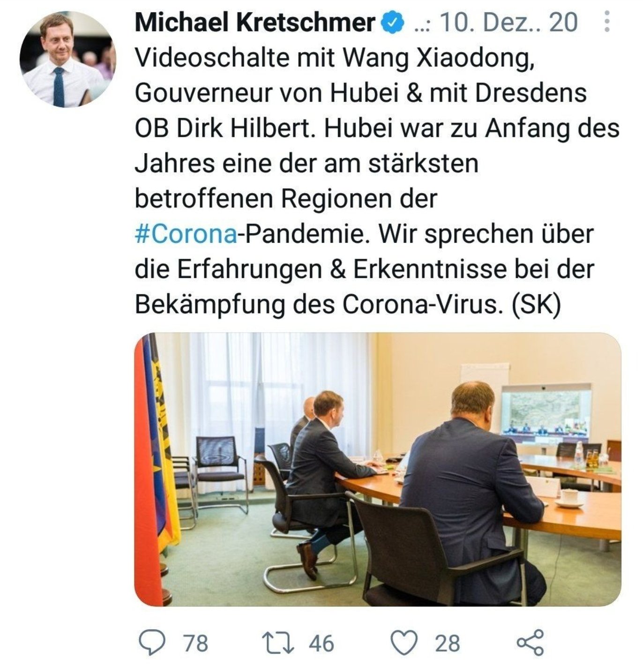Retweet using the retweet arrows icon
This screenshot has height=672, width=643.
point(278,643)
